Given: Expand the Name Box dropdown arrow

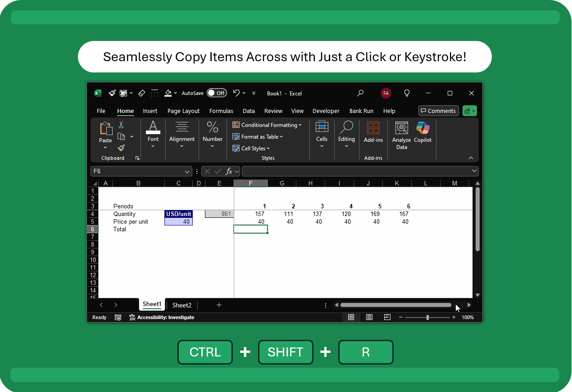Looking at the screenshot, I should (x=187, y=171).
